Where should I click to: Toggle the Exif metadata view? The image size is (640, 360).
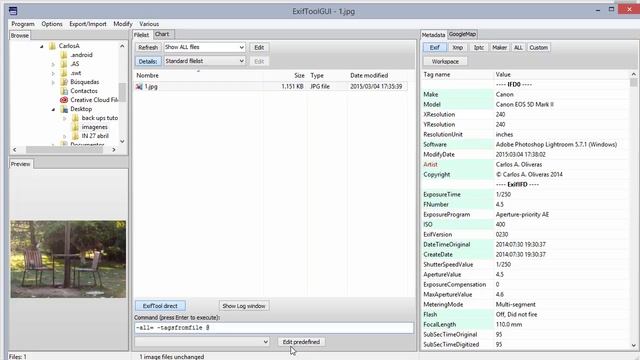pyautogui.click(x=434, y=48)
